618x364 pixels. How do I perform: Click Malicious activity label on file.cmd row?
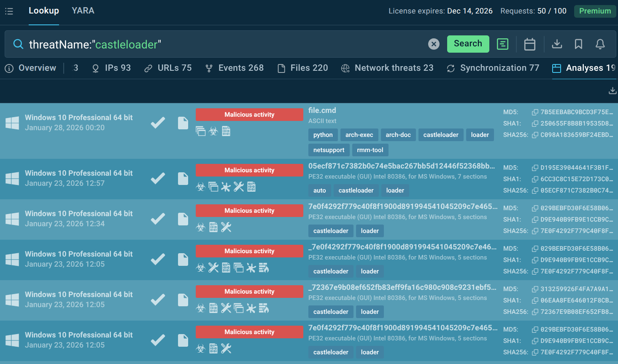tap(249, 115)
